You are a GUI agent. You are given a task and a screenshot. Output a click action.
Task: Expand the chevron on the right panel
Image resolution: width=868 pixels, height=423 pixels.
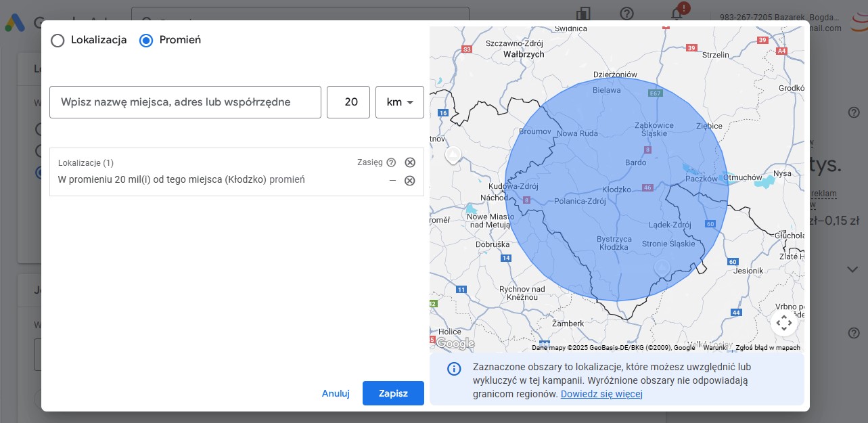tap(852, 269)
